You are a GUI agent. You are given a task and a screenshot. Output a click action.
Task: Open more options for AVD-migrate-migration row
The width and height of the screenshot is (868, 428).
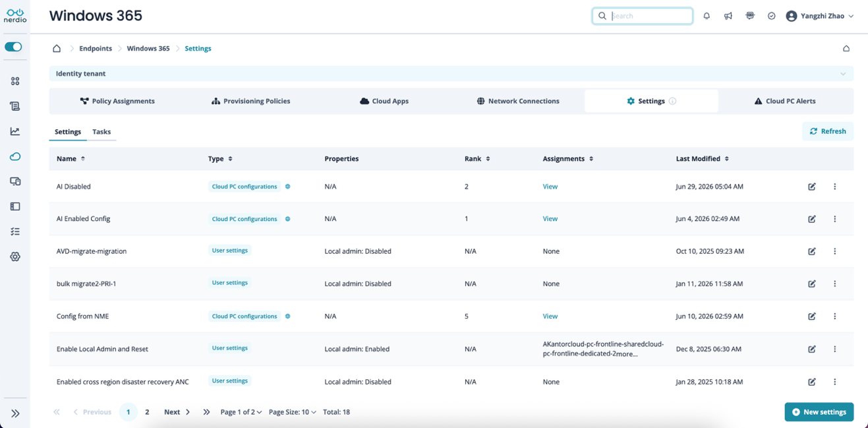835,251
